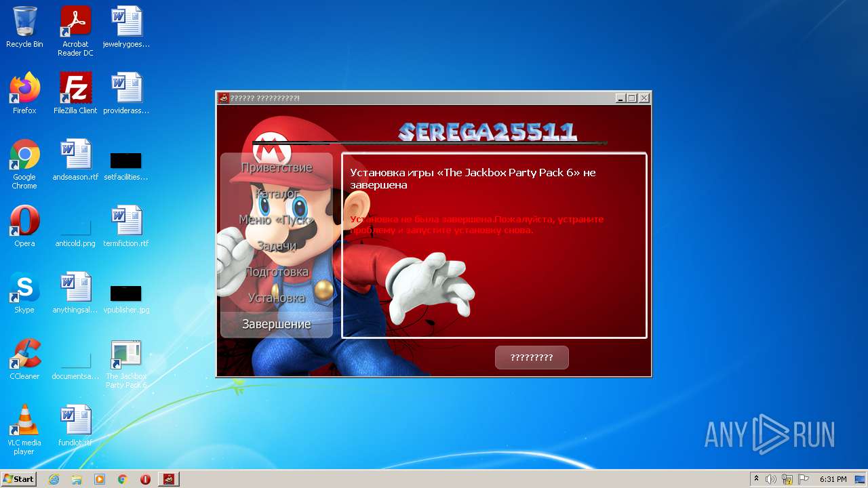This screenshot has width=868, height=488.
Task: Select the termfiction.rtf document icon
Action: (126, 226)
